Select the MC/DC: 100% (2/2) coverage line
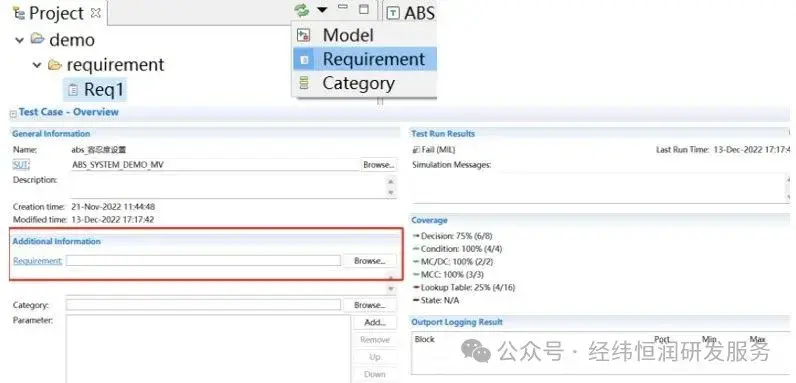796x383 pixels. (x=453, y=262)
